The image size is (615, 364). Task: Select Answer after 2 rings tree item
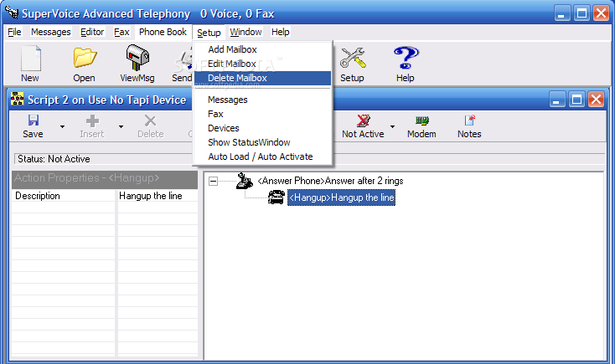[330, 181]
